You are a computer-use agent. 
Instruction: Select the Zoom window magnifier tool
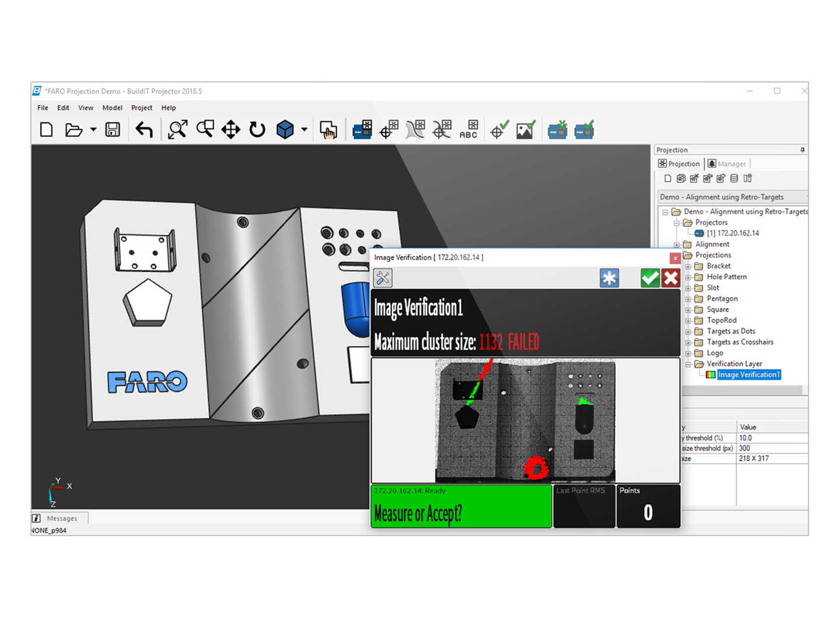coord(205,129)
